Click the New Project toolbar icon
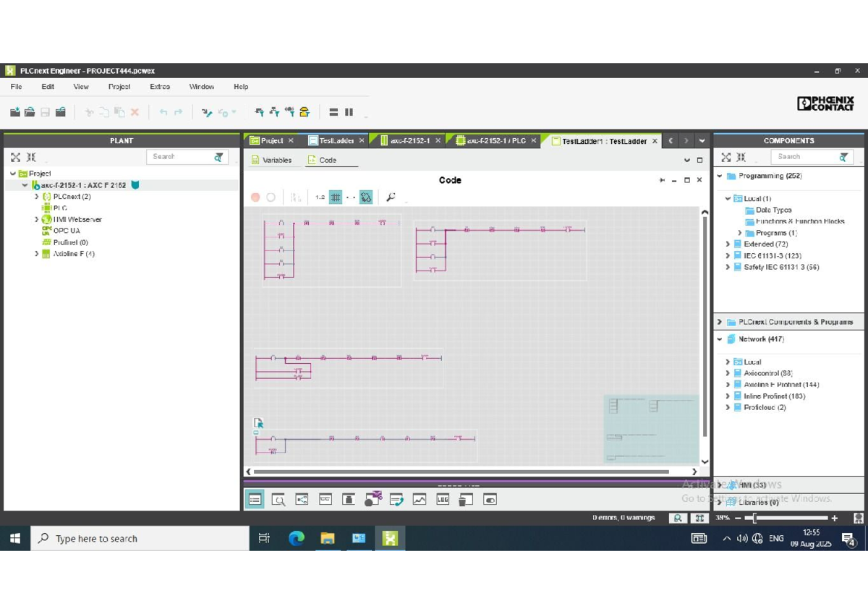Viewport: 868px width, 614px height. pyautogui.click(x=14, y=112)
